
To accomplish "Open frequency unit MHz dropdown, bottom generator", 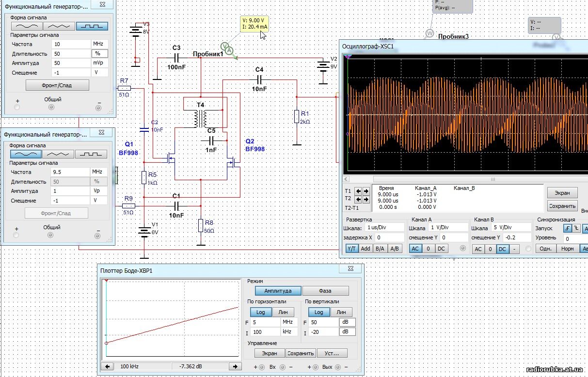I will 98,172.
